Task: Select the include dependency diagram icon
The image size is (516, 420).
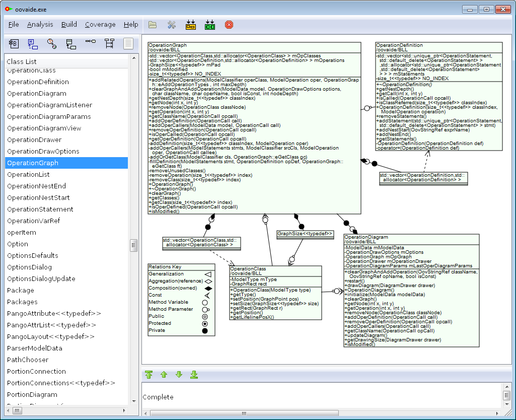Action: [33, 44]
